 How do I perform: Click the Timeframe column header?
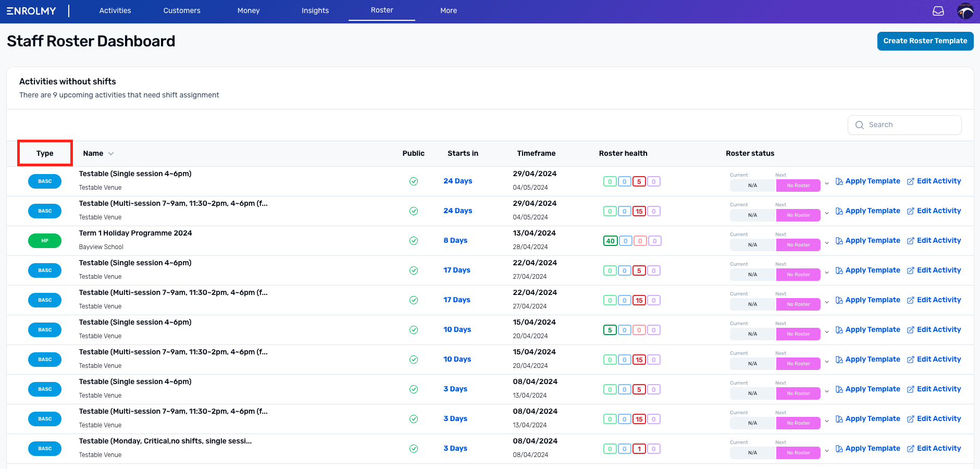pyautogui.click(x=536, y=153)
